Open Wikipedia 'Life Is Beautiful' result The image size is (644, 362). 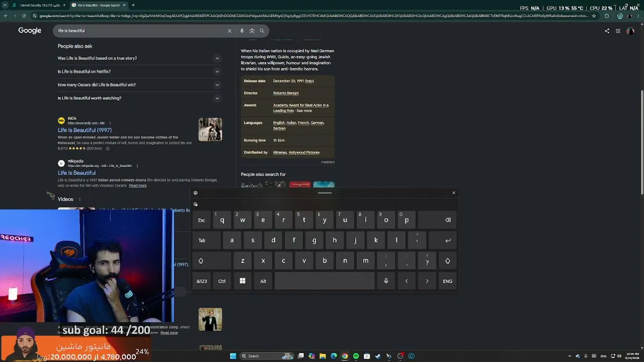pyautogui.click(x=76, y=173)
